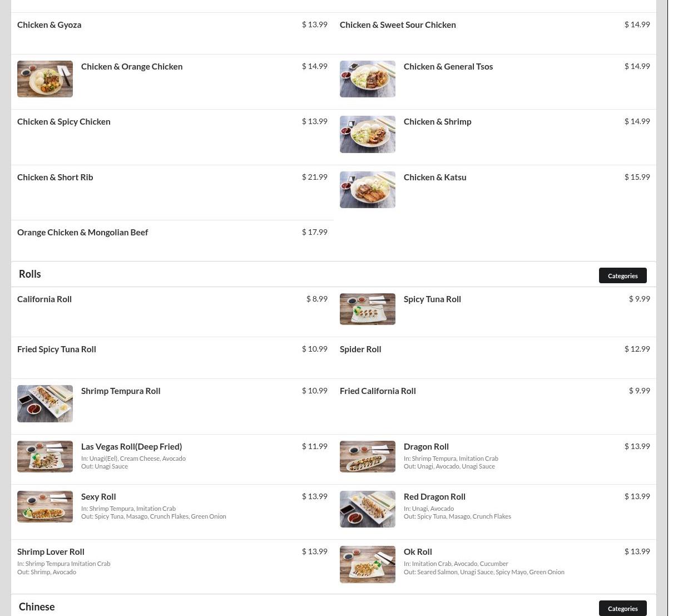Viewport: 673px width, 616px height.
Task: Select Chicken & Gyoza item
Action: [172, 33]
